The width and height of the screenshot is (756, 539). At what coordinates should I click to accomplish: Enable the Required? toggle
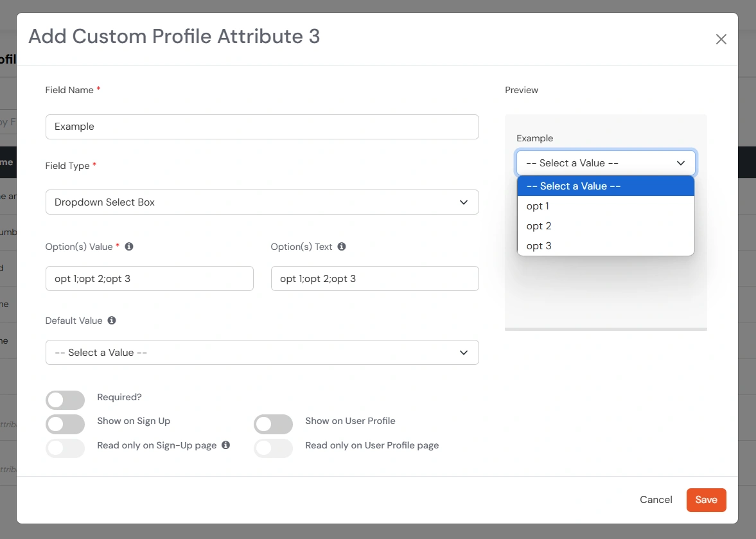[65, 400]
